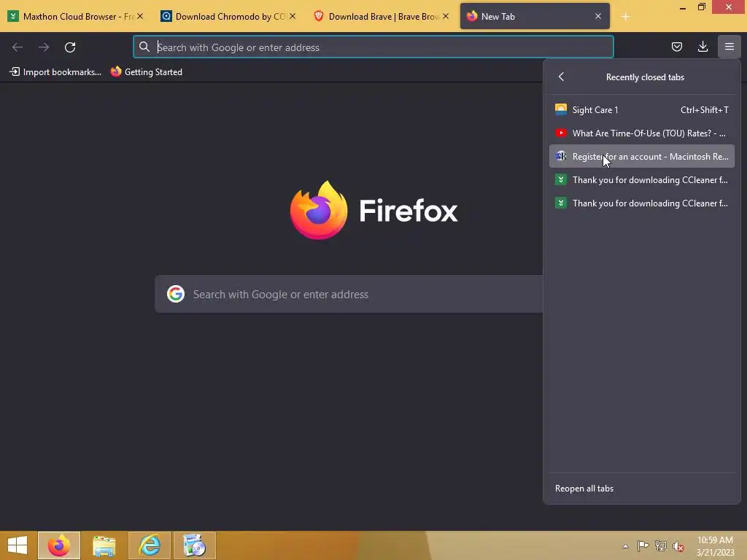Open the installer disc taskbar icon
This screenshot has width=747, height=560.
coord(194,545)
